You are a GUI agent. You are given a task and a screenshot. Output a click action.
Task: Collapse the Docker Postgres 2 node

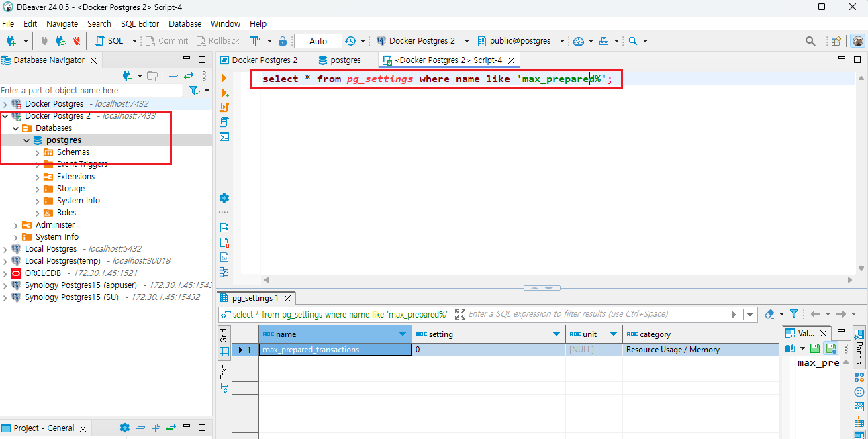(x=5, y=116)
